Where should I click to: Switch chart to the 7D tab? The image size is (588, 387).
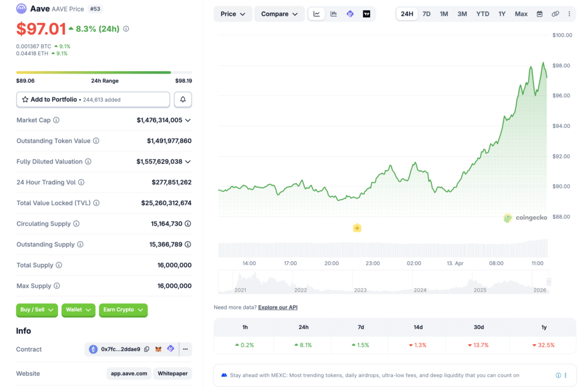point(426,13)
